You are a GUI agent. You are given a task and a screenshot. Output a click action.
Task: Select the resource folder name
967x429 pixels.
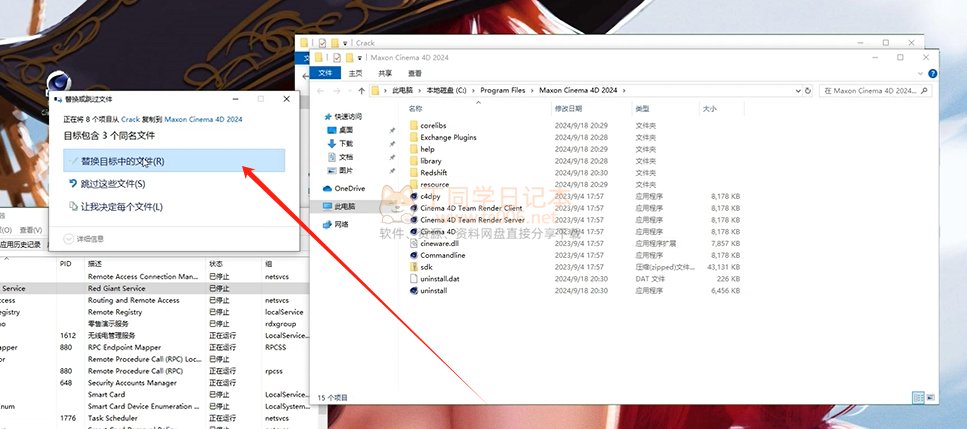434,184
